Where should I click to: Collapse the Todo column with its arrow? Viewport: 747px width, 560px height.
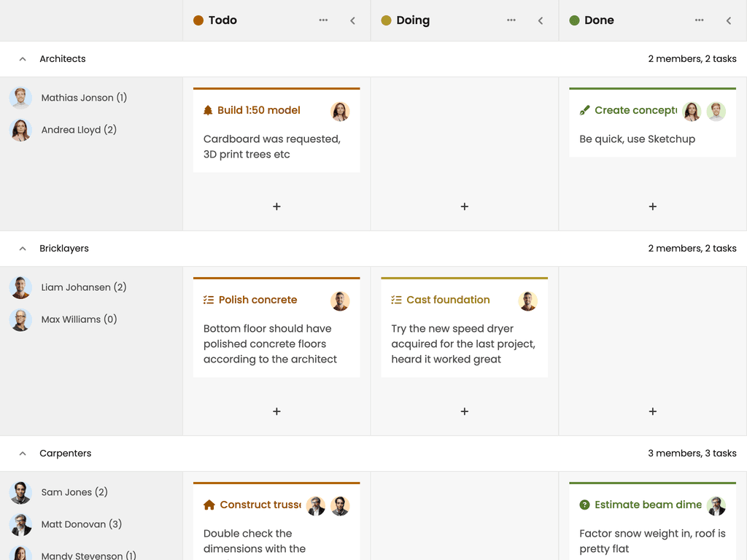point(352,20)
